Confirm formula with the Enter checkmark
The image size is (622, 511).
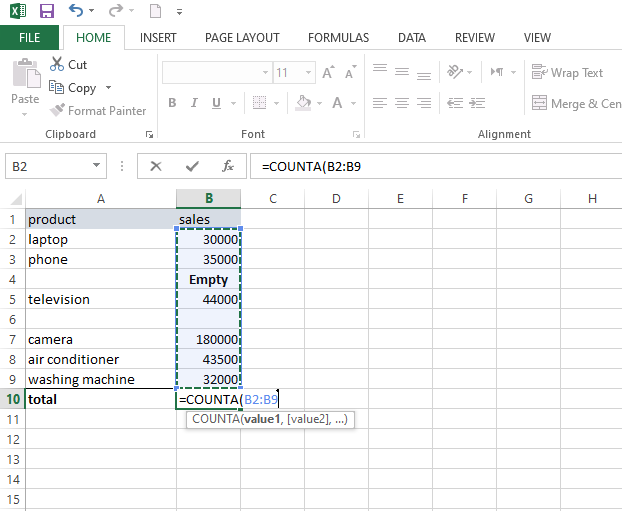[x=192, y=166]
